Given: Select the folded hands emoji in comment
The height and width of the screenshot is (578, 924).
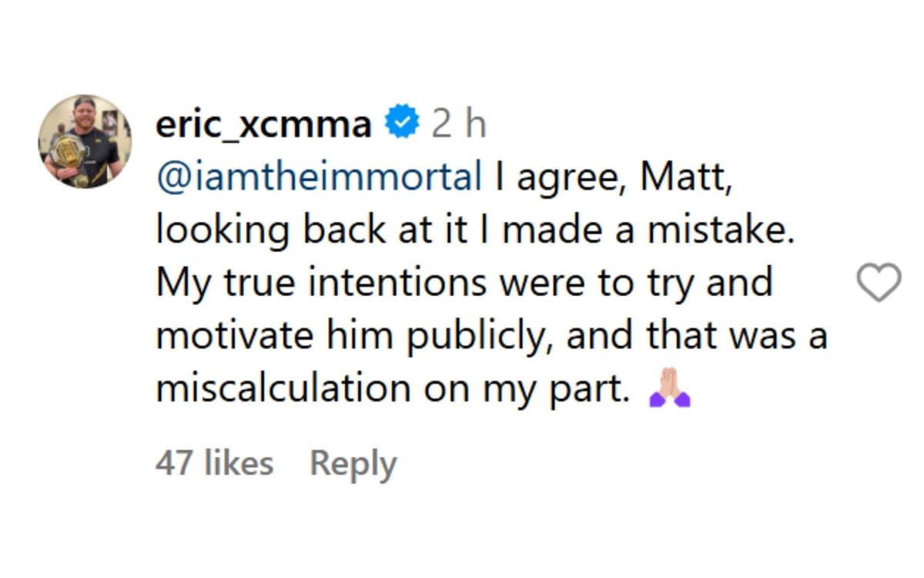Looking at the screenshot, I should [670, 385].
